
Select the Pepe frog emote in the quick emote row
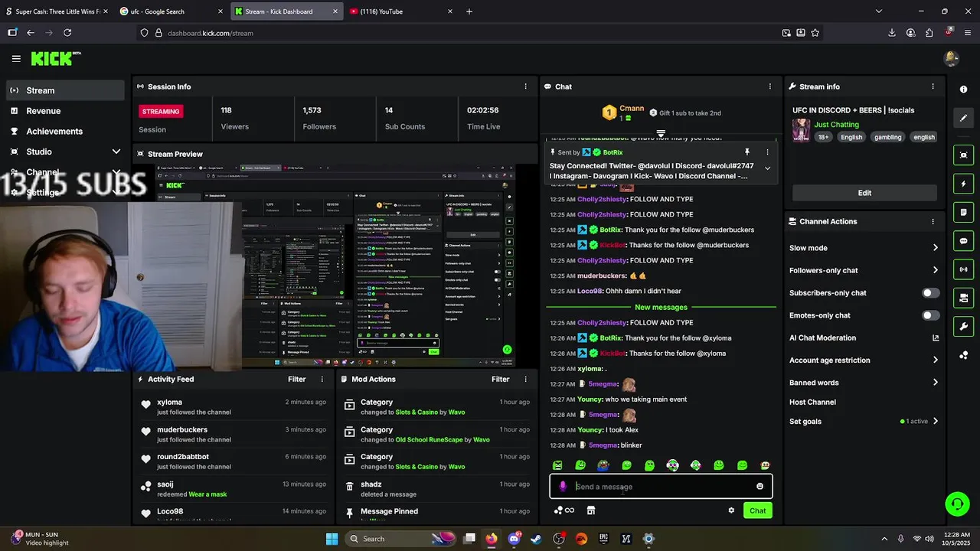click(603, 465)
